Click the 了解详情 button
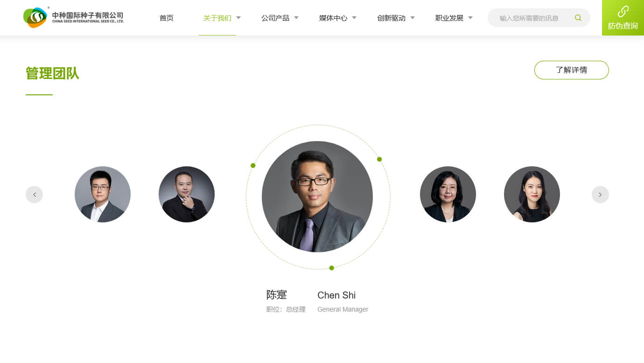 tap(572, 70)
